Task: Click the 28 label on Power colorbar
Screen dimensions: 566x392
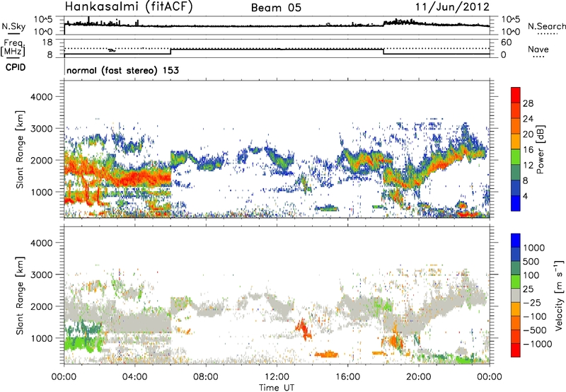Action: [528, 103]
